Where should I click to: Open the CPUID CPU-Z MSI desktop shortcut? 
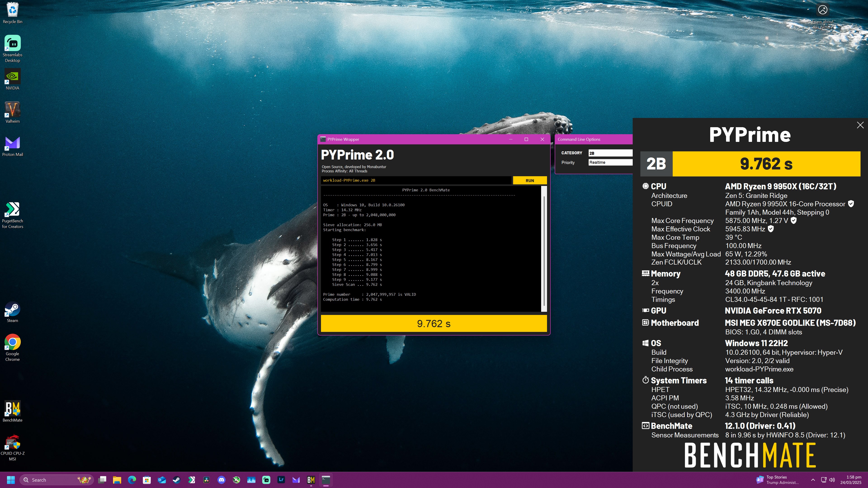coord(12,448)
